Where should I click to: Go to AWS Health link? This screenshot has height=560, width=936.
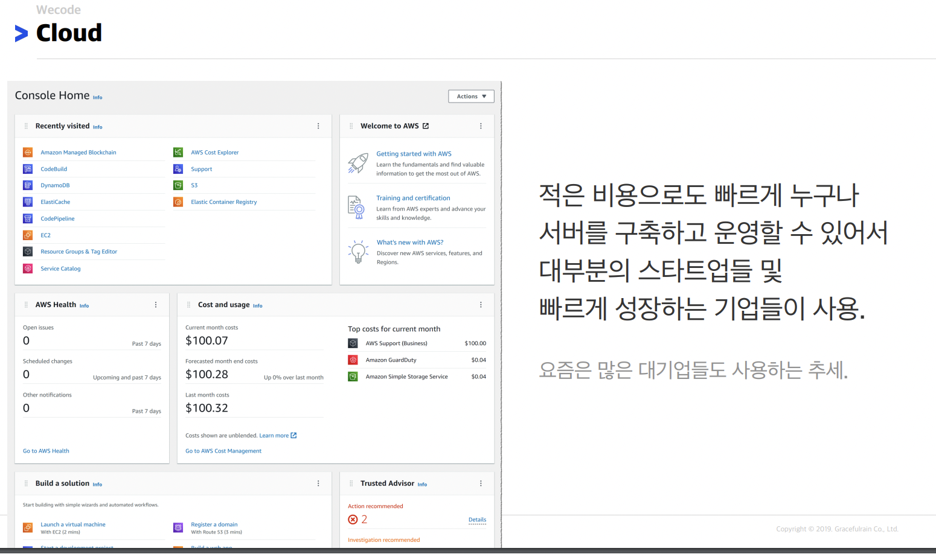[x=46, y=451]
